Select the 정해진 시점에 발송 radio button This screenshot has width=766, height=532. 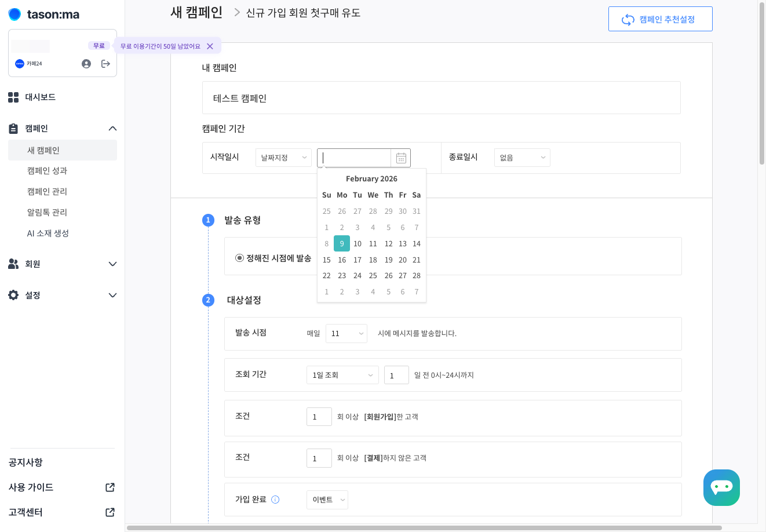tap(239, 258)
